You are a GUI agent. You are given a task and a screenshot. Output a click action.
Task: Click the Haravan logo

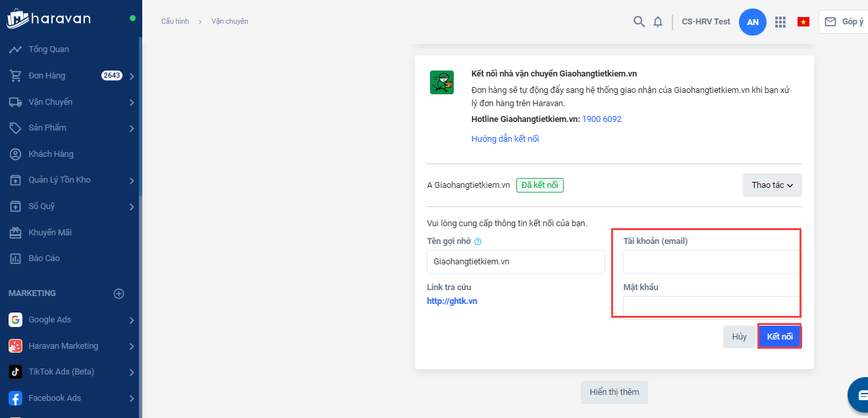click(49, 18)
